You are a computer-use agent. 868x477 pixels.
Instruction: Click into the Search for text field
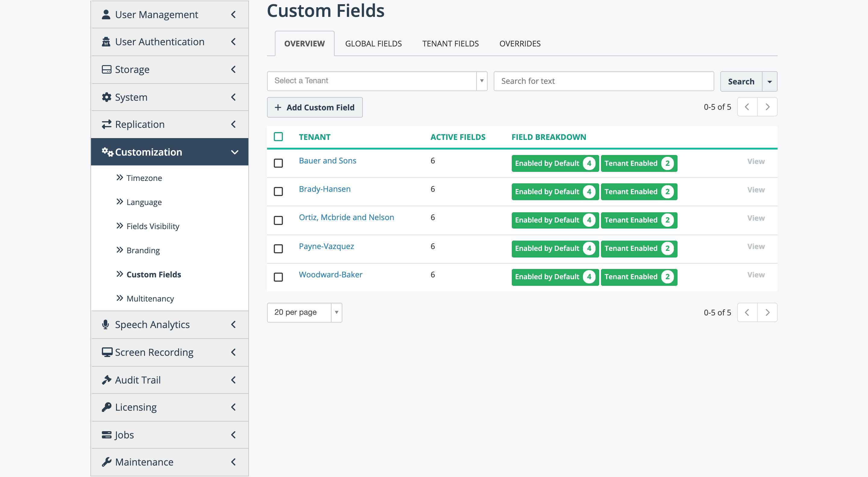[603, 81]
